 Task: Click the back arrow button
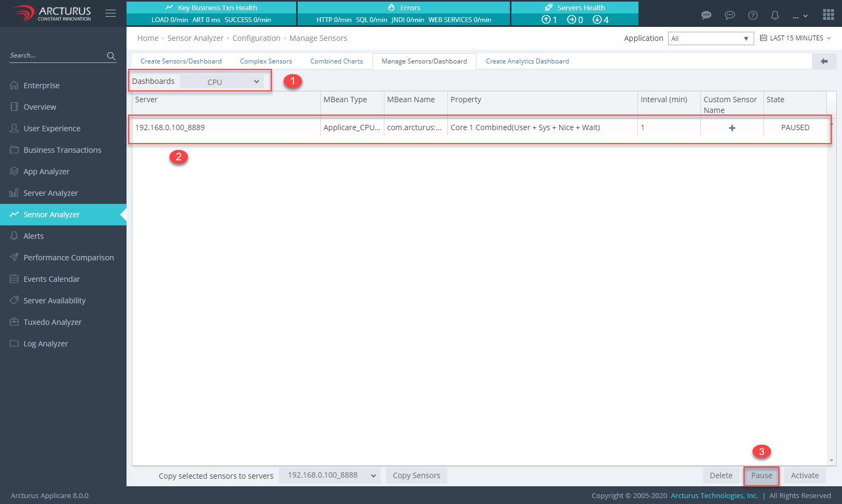[824, 61]
